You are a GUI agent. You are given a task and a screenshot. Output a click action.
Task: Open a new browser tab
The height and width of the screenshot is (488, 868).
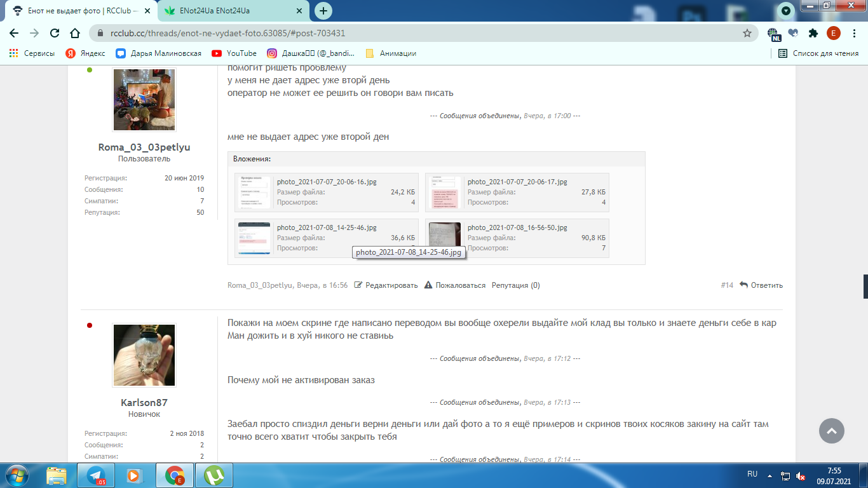pyautogui.click(x=323, y=11)
